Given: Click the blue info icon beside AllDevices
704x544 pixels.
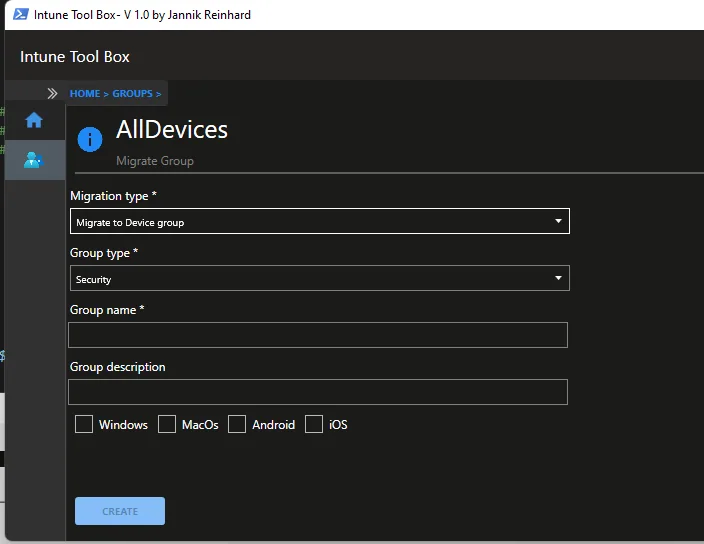Looking at the screenshot, I should point(90,139).
